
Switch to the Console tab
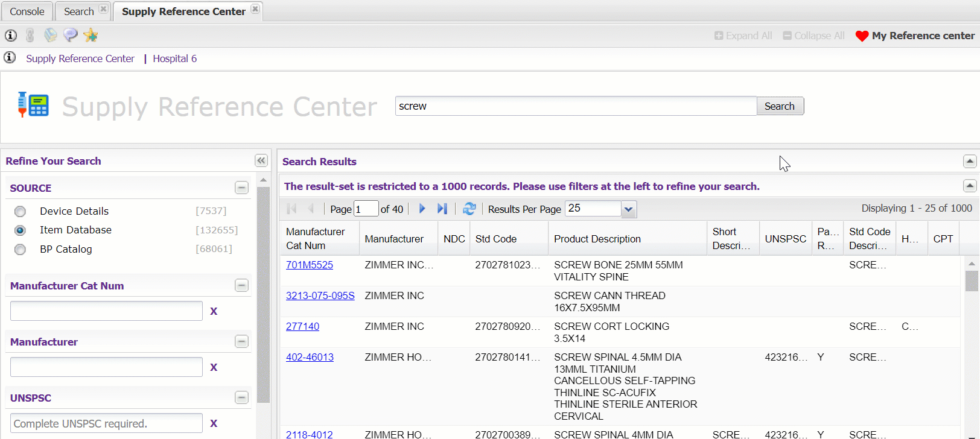coord(27,11)
